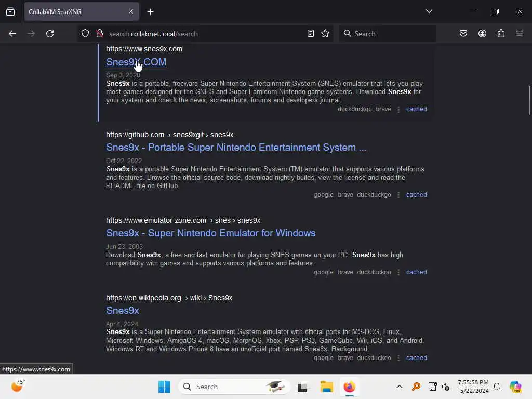Open cached copy of Wikipedia result
The image size is (532, 399).
click(416, 358)
